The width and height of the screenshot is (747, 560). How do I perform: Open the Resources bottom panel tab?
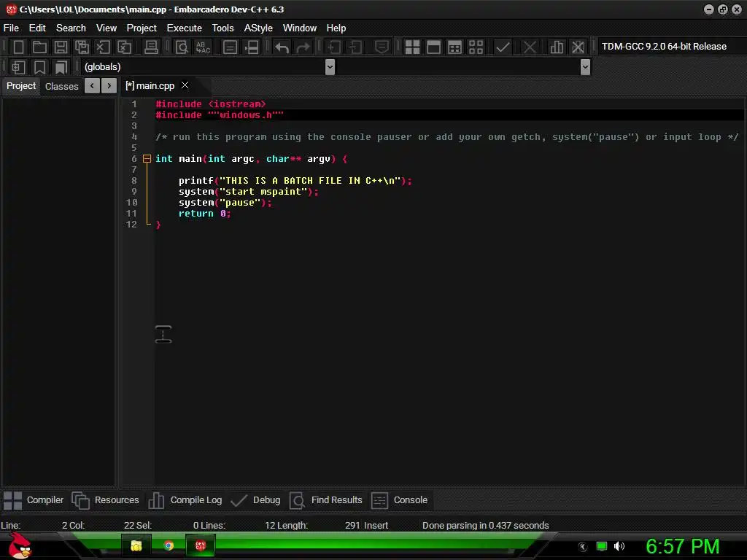pos(105,500)
